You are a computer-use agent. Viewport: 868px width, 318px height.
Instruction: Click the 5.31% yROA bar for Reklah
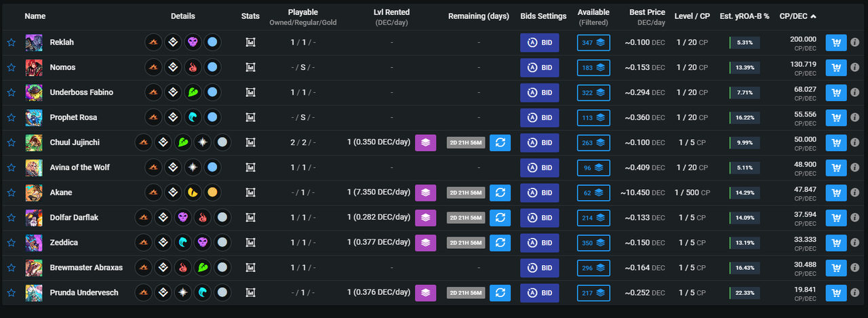point(745,43)
